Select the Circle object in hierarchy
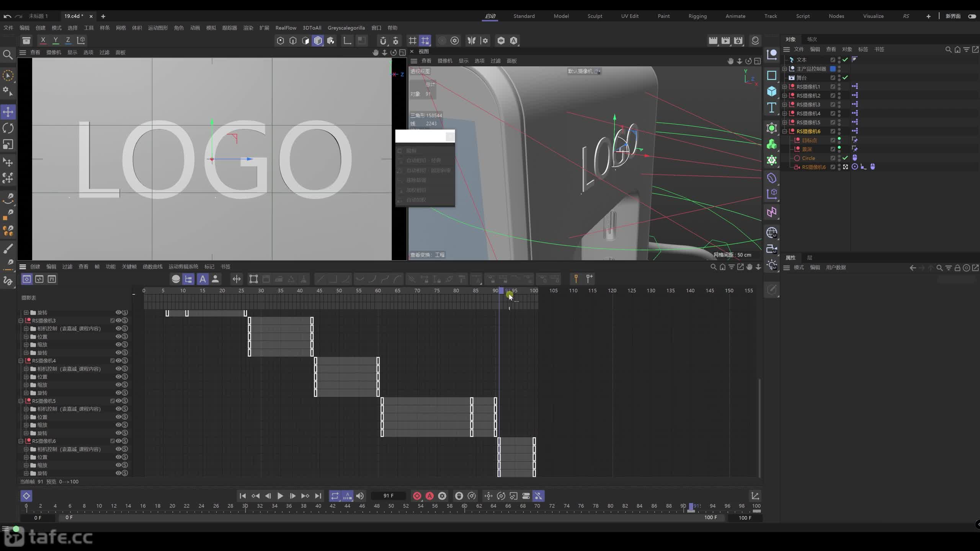This screenshot has width=980, height=551. [x=808, y=158]
